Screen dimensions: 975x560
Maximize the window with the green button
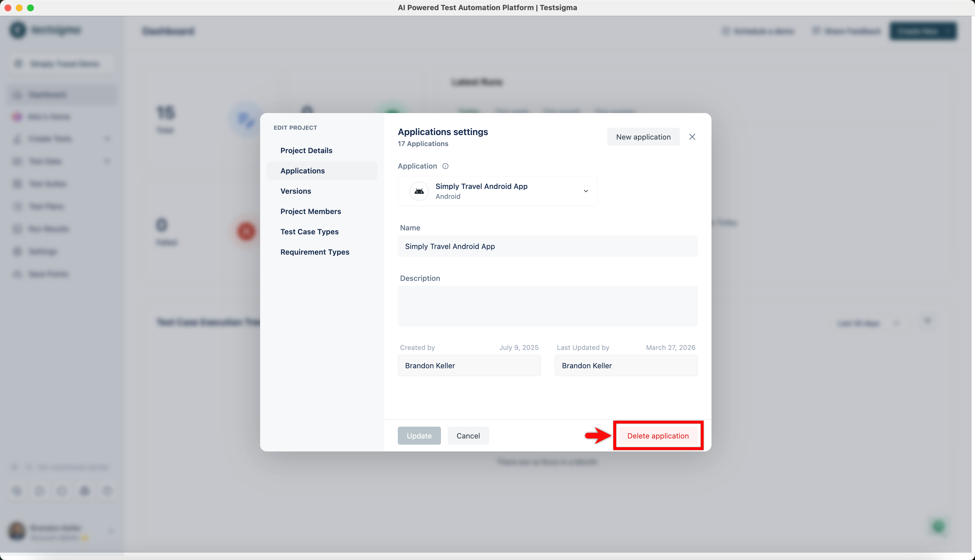click(31, 8)
